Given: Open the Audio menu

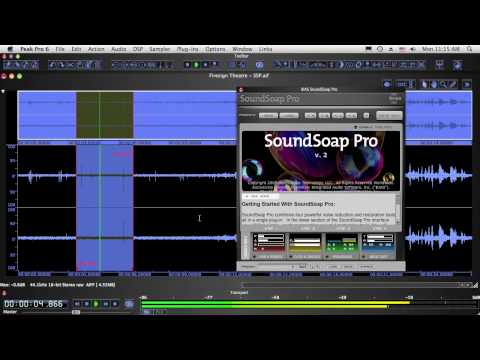Looking at the screenshot, I should point(119,49).
